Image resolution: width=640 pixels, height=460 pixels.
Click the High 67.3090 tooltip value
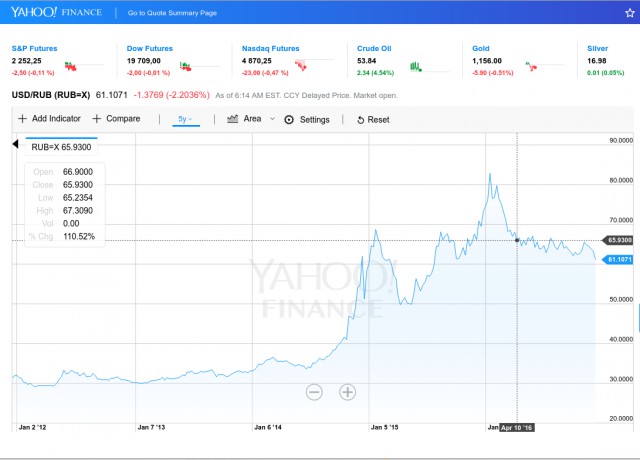[78, 211]
